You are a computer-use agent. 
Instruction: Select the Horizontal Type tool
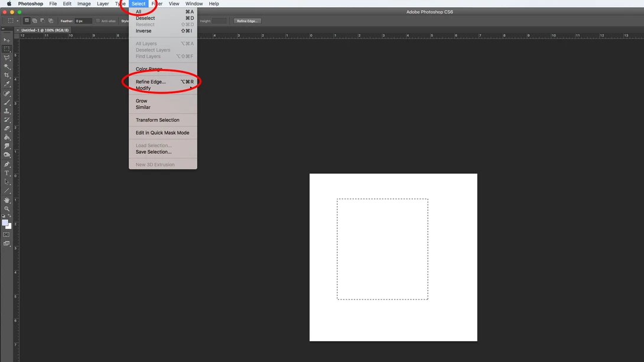[6, 173]
